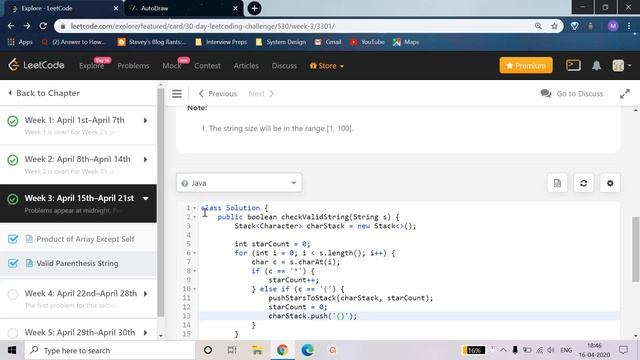The height and width of the screenshot is (360, 640).
Task: Close the AutoDraw tab
Action: (x=236, y=8)
